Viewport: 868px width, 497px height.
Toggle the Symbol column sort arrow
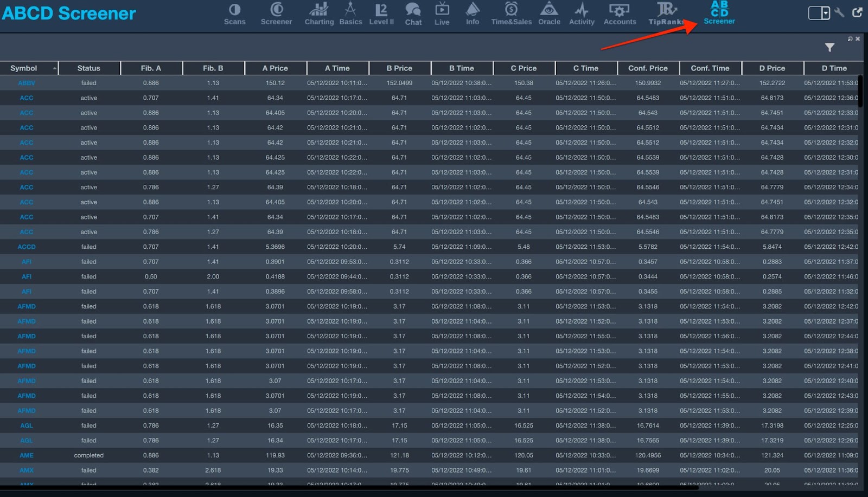(54, 68)
